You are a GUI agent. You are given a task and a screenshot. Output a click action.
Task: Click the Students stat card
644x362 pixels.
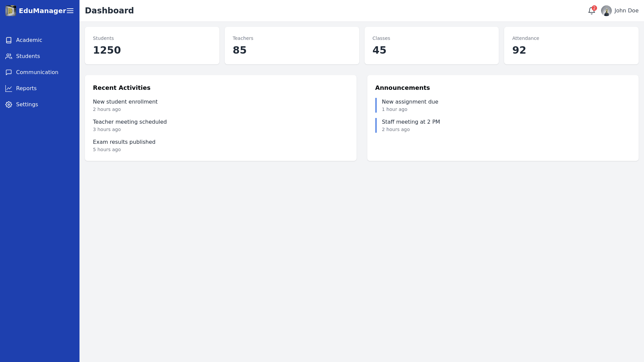pyautogui.click(x=152, y=46)
